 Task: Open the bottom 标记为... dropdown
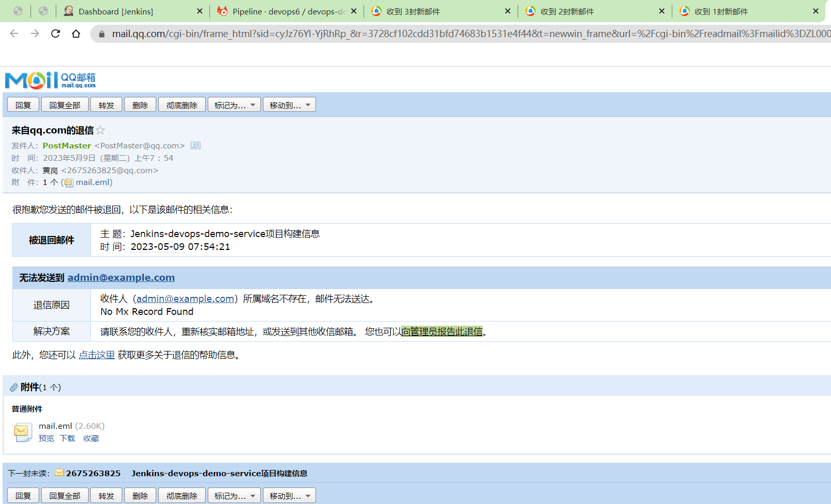tap(234, 495)
